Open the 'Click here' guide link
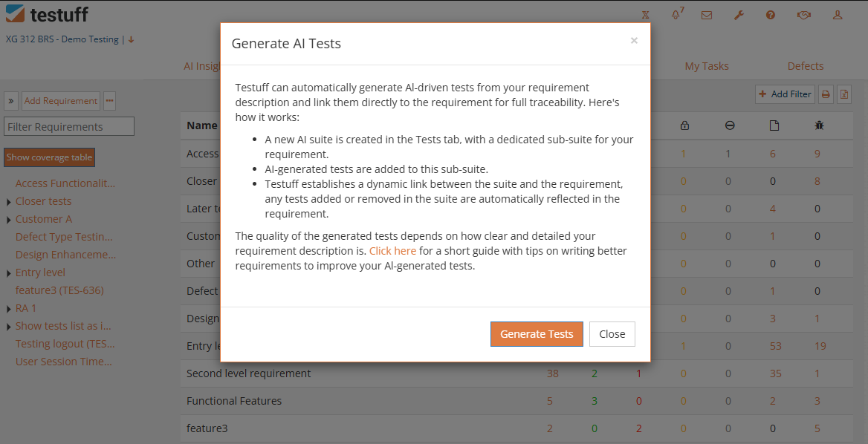This screenshot has height=444, width=868. click(392, 250)
